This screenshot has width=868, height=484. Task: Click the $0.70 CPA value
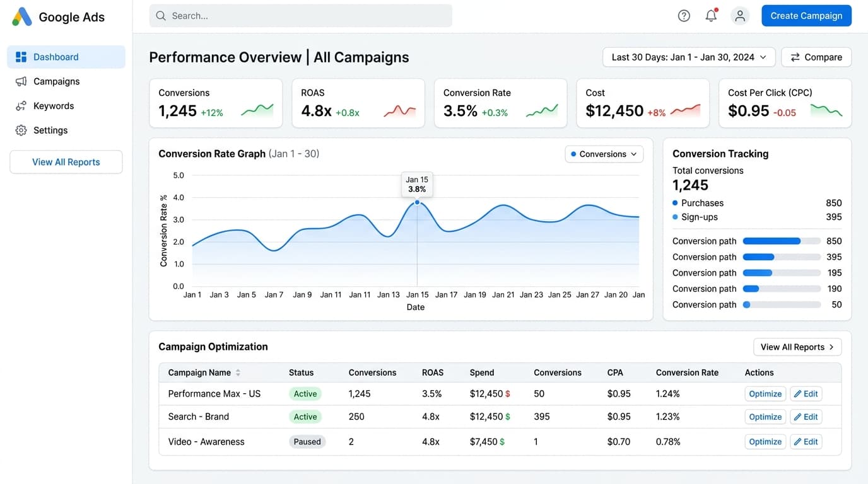619,442
